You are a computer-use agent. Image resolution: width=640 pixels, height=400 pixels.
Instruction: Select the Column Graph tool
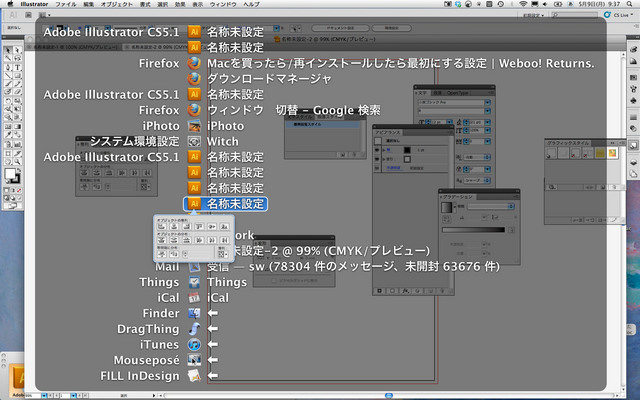point(18,144)
